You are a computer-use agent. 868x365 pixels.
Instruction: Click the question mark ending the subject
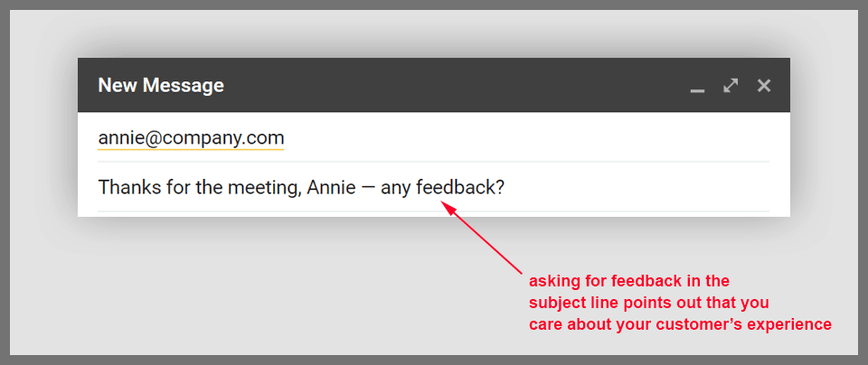pyautogui.click(x=499, y=188)
